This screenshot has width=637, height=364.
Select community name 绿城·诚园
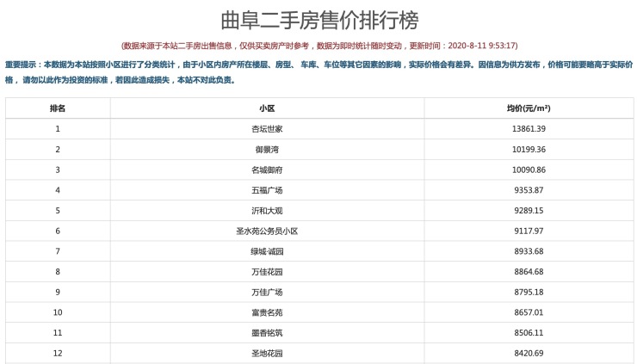click(x=267, y=251)
